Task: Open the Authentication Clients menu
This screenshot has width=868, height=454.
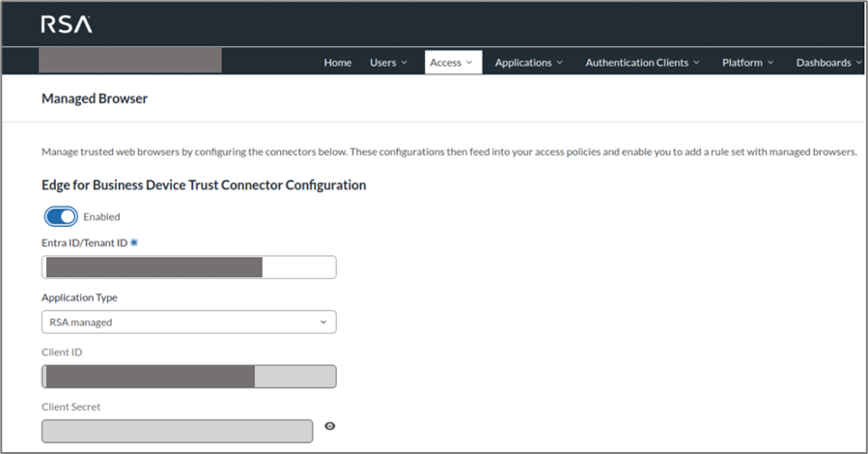Action: (636, 63)
